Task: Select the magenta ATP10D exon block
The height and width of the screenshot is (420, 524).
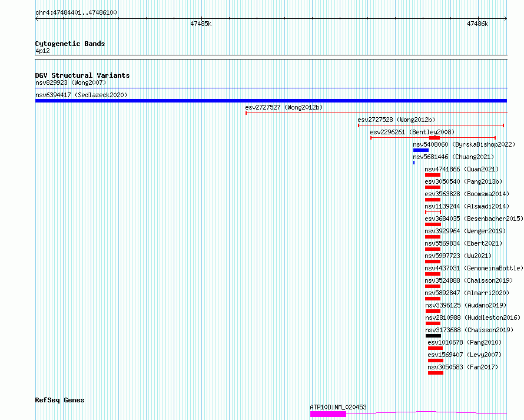Action: [x=328, y=414]
